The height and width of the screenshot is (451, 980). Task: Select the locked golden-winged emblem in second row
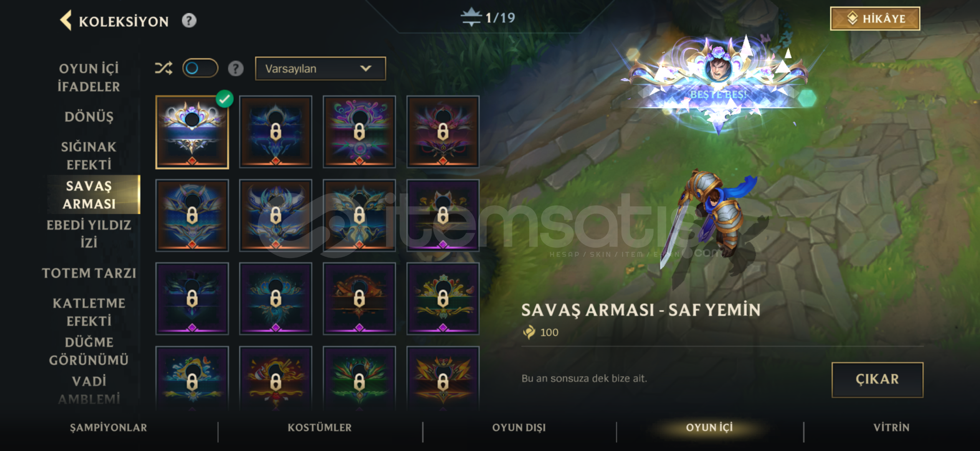(359, 215)
